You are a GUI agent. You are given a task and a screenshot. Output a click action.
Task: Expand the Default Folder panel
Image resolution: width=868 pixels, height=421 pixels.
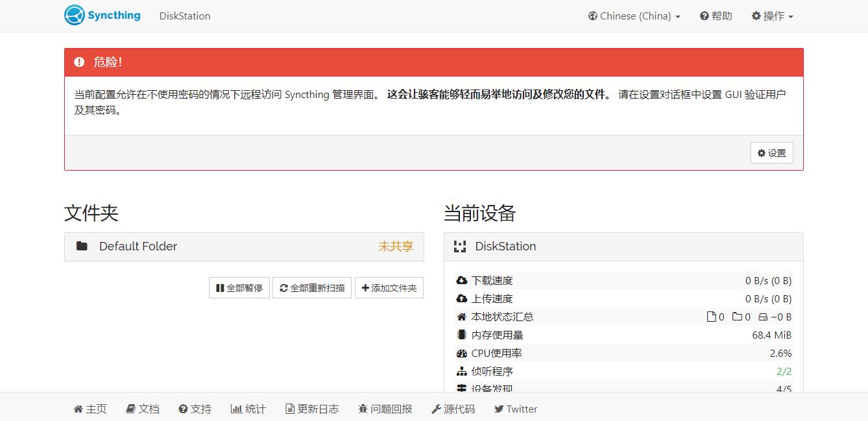click(243, 247)
